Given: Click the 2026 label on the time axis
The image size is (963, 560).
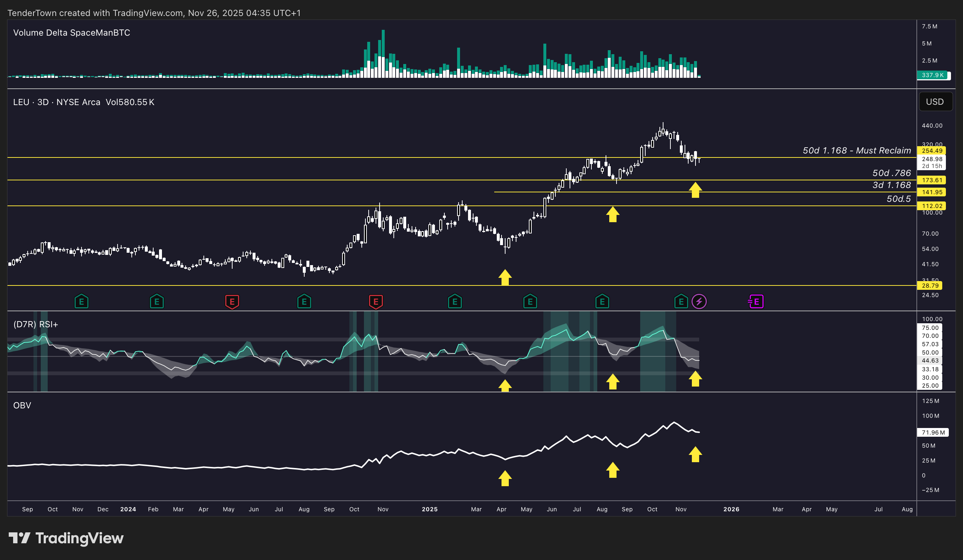Looking at the screenshot, I should (x=732, y=509).
